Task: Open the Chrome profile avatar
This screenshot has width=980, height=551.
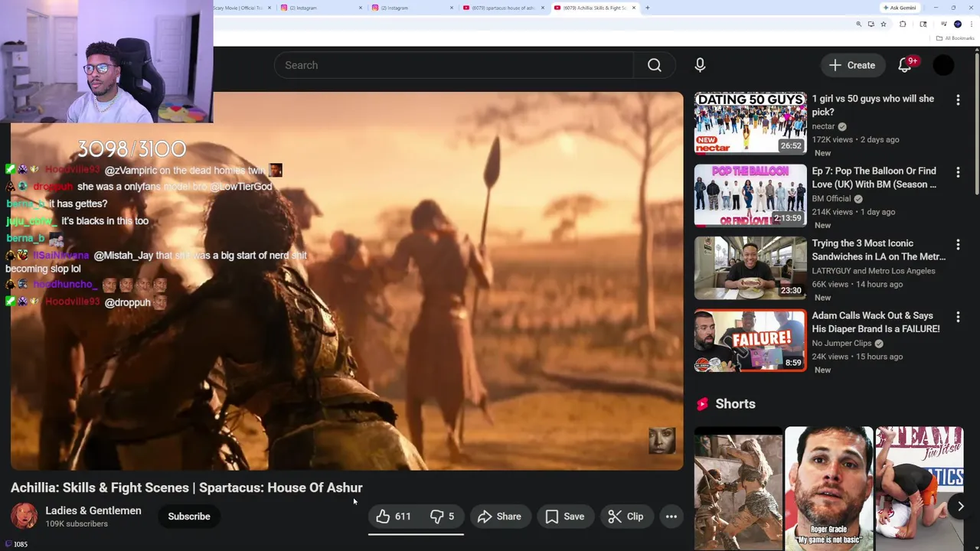Action: 957,24
